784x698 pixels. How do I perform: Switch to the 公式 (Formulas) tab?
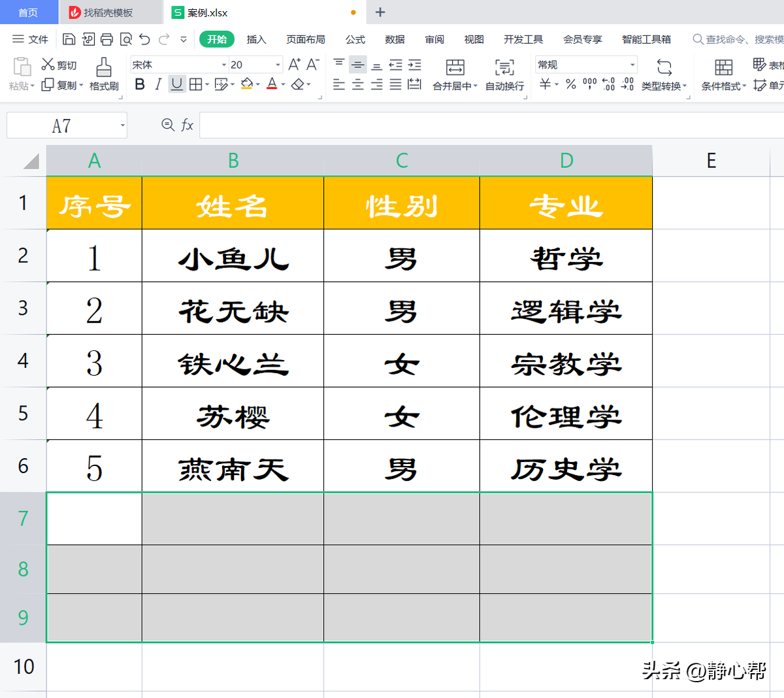355,39
